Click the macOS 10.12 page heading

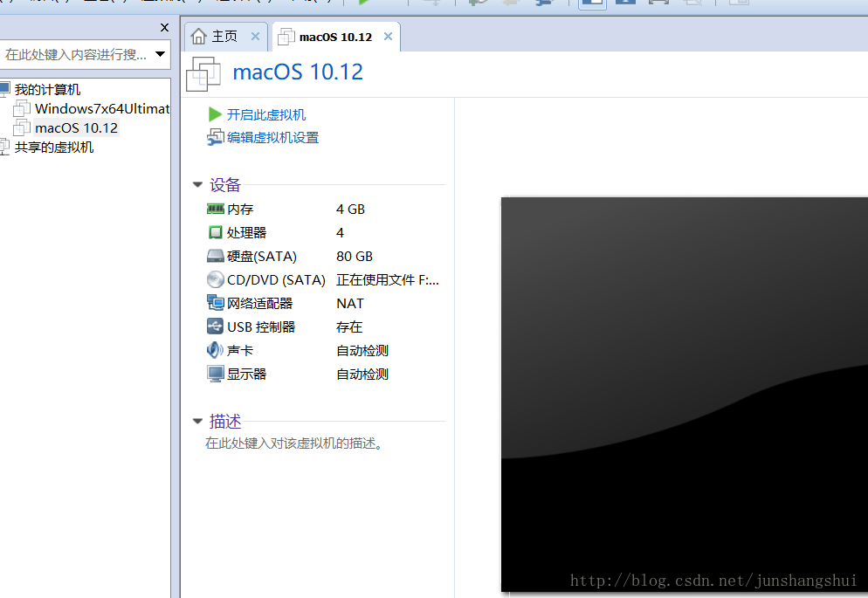coord(298,72)
